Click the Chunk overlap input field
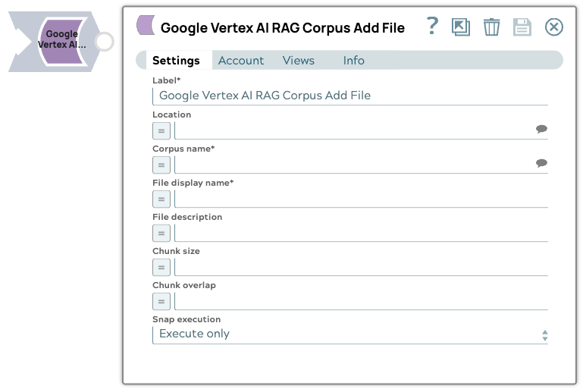The width and height of the screenshot is (586, 392). coord(360,301)
